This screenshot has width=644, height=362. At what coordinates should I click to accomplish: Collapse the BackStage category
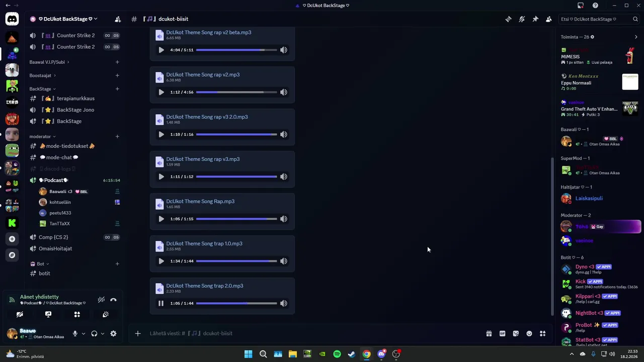pyautogui.click(x=43, y=89)
